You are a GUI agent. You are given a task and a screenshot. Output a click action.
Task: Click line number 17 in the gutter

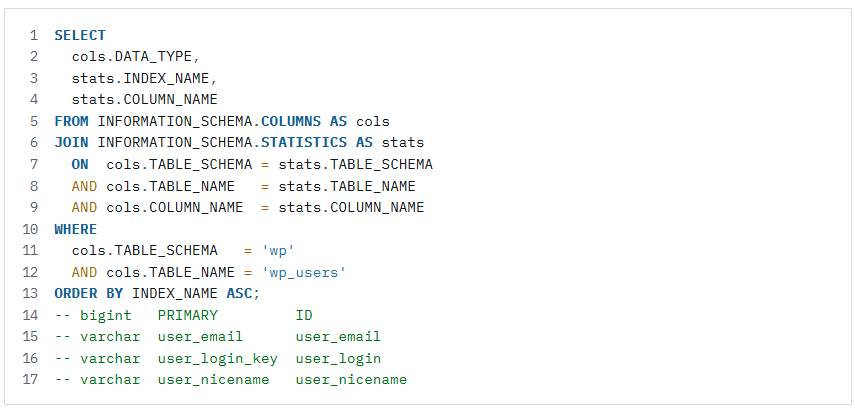coord(31,380)
